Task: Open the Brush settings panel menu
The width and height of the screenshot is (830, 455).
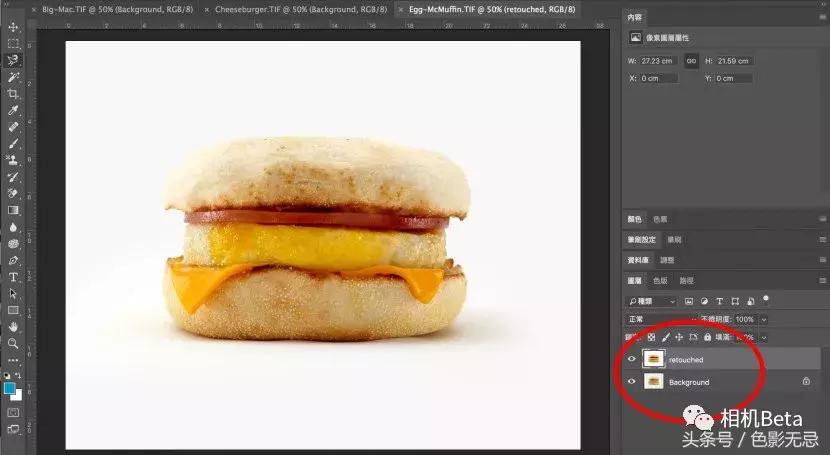Action: [x=823, y=239]
